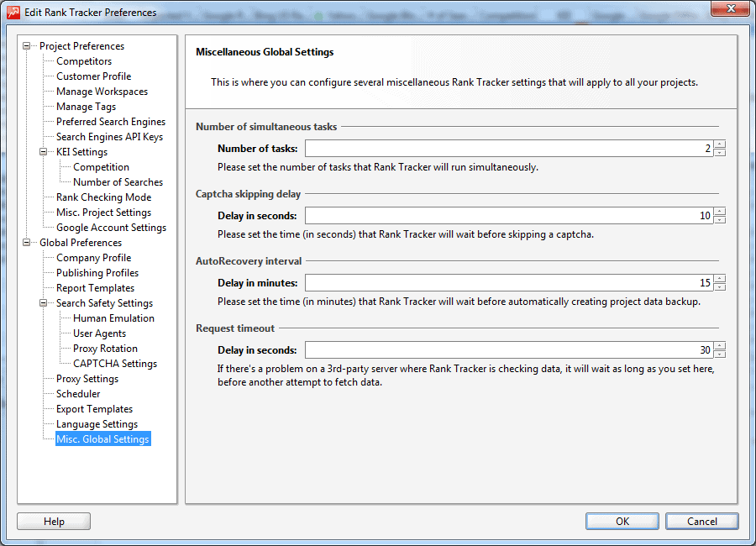Select Export Templates item

[x=94, y=409]
